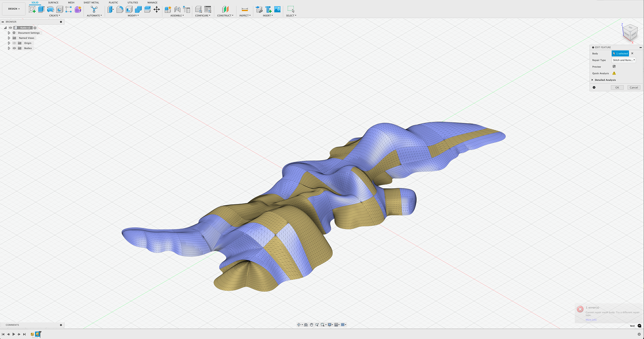Image resolution: width=644 pixels, height=339 pixels.
Task: Expand the Bodies folder node
Action: tap(9, 48)
